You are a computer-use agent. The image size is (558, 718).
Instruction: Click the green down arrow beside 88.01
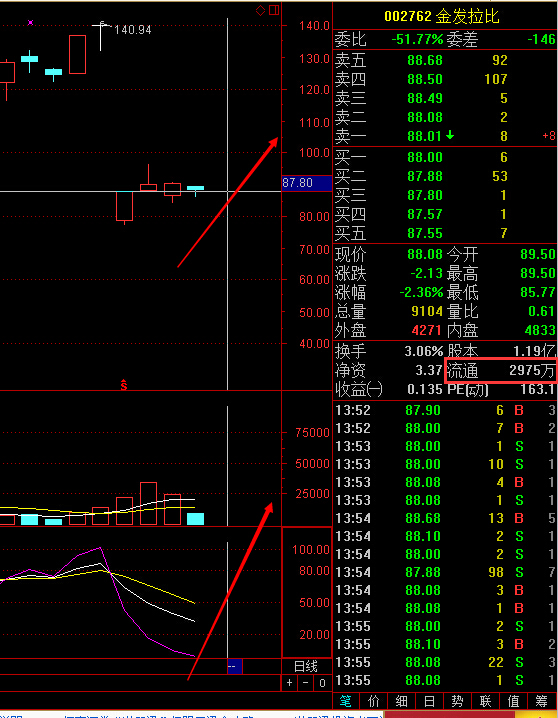click(450, 136)
